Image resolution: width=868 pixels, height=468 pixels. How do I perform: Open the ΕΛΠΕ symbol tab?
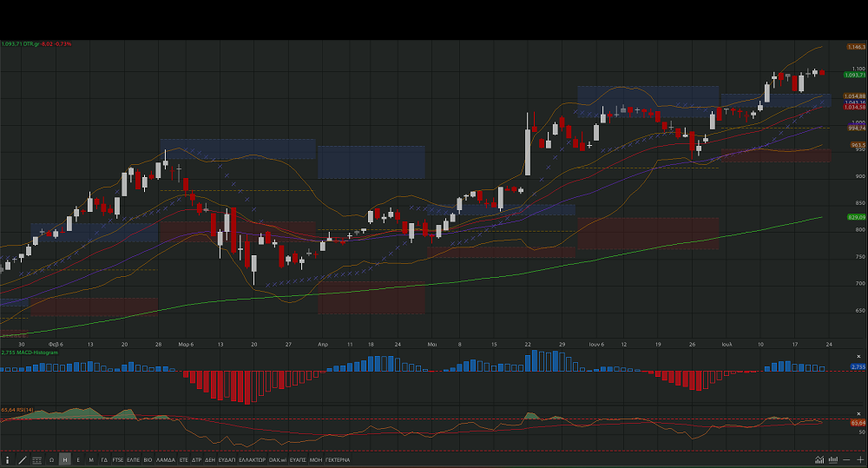tap(133, 459)
